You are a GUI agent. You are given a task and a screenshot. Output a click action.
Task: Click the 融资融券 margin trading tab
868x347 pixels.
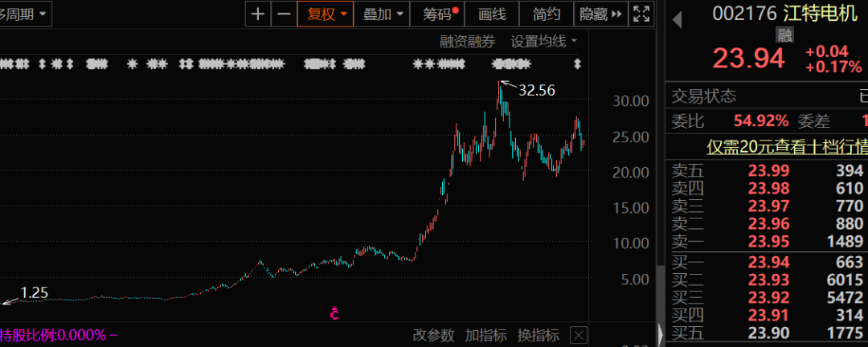467,41
